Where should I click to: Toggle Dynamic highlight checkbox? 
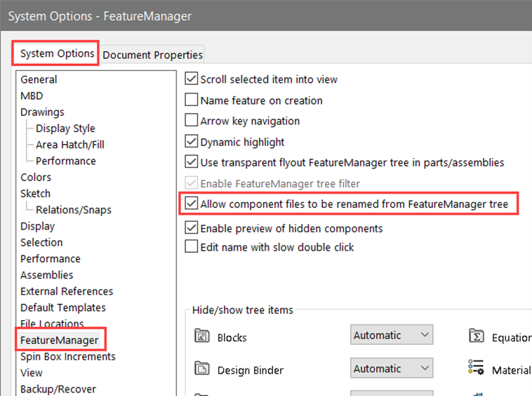(191, 141)
